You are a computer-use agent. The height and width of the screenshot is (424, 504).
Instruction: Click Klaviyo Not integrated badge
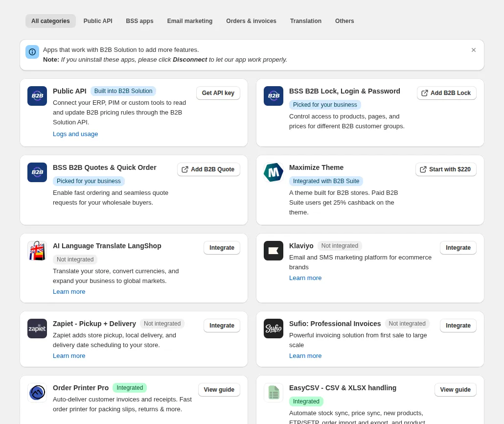tap(340, 246)
